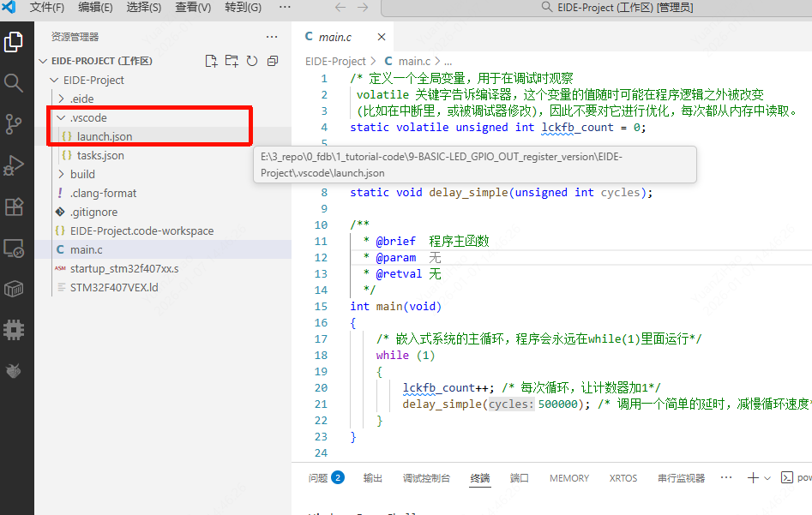Screen dimensions: 812x515
Task: Switch to the 调试控制台 panel tab
Action: click(x=426, y=478)
